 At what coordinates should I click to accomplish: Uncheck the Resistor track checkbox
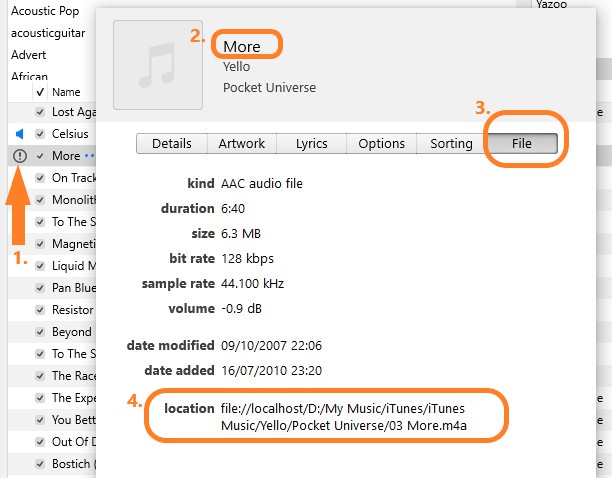pos(40,310)
